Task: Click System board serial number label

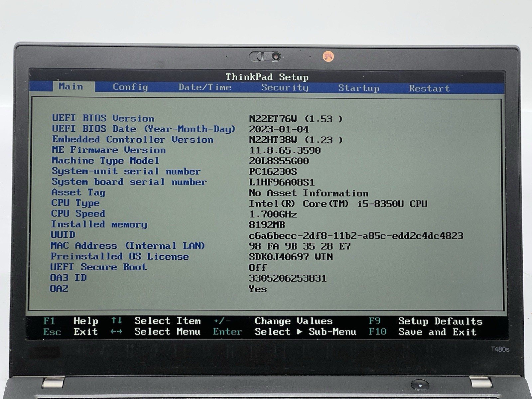Action: coord(129,182)
